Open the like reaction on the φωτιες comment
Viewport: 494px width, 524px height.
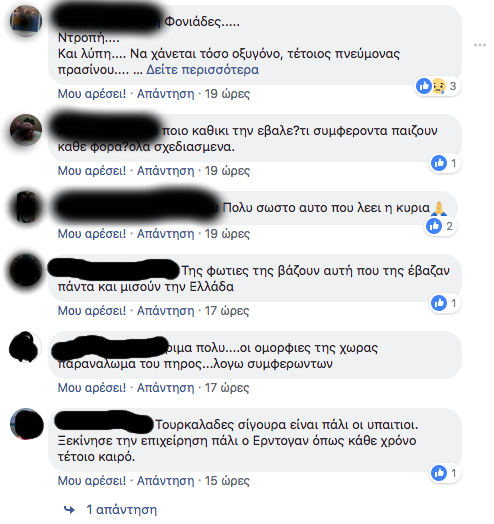coord(445,303)
